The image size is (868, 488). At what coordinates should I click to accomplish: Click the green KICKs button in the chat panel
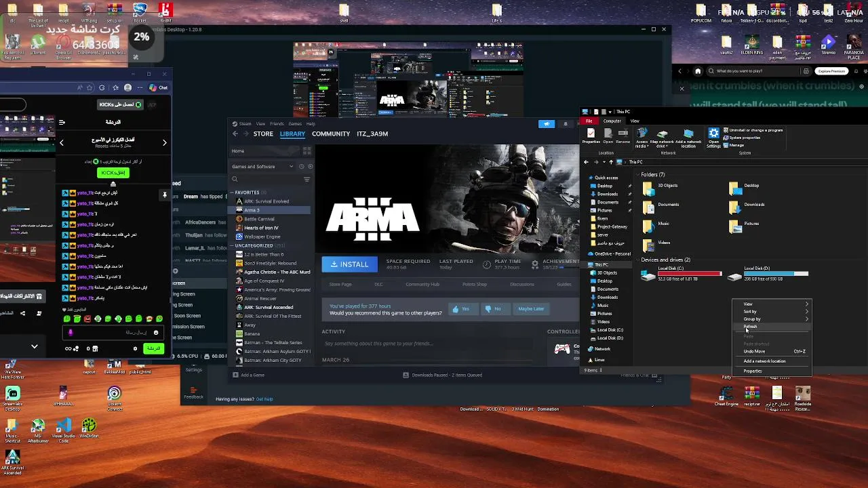[113, 173]
